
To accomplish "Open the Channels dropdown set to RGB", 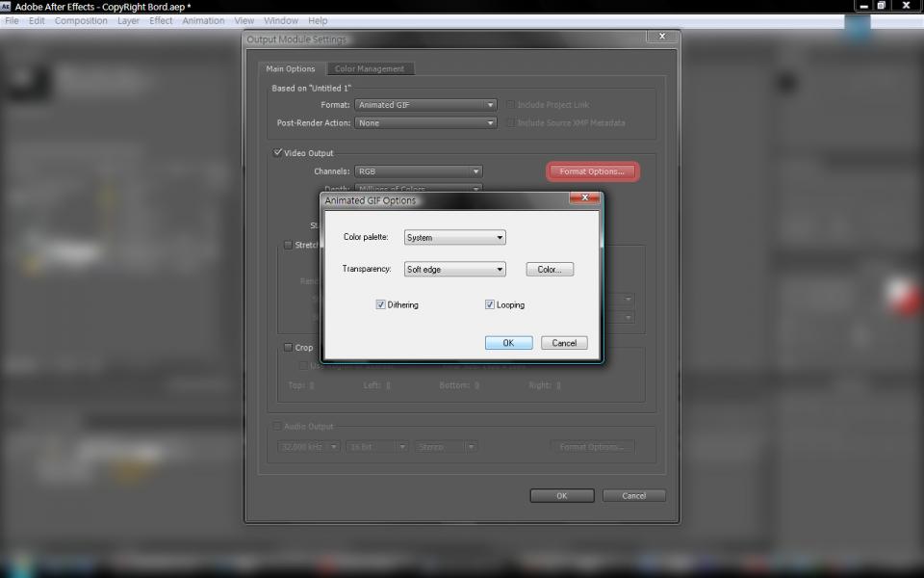I will pos(418,171).
